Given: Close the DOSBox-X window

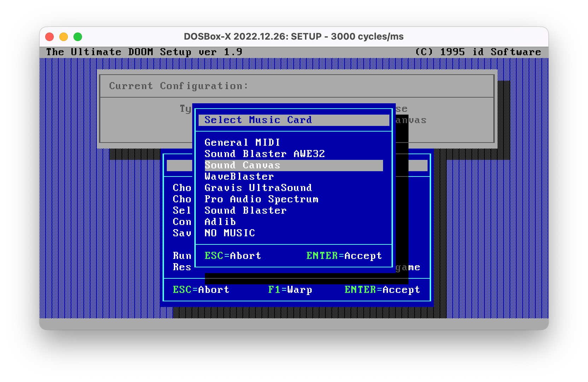Looking at the screenshot, I should (49, 36).
